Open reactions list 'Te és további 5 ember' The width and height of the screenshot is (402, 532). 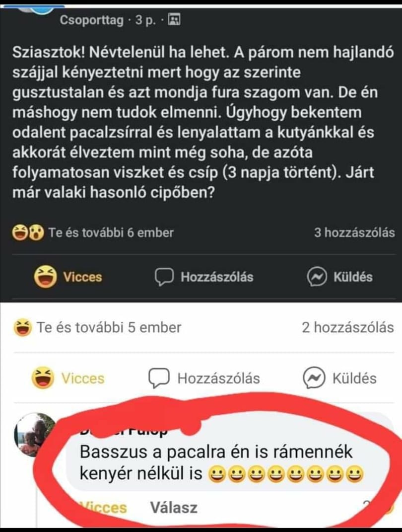[x=109, y=328]
